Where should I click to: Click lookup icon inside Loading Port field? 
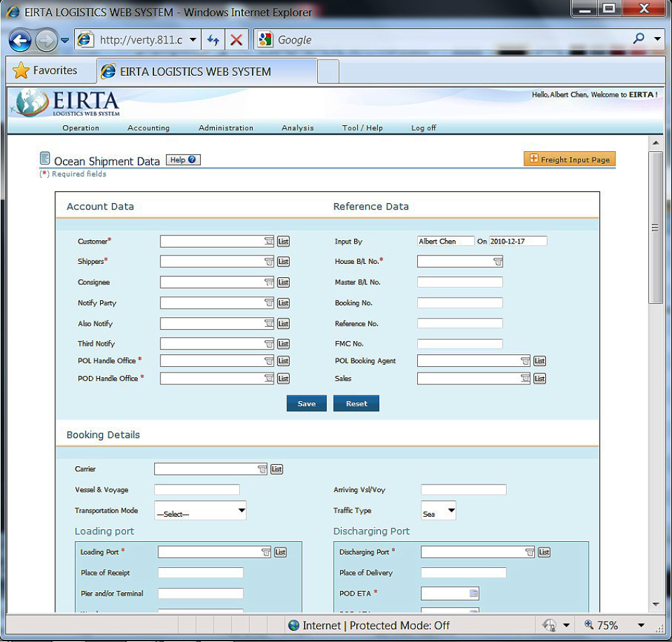tap(266, 552)
